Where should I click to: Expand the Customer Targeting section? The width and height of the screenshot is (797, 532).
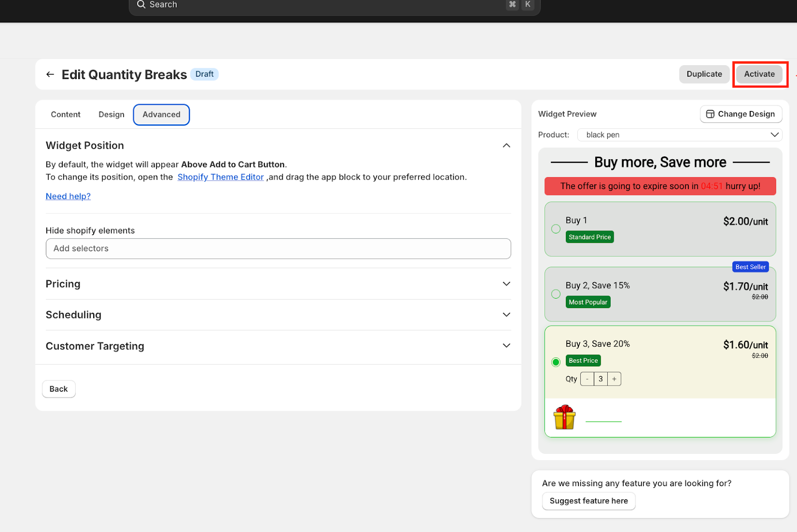[x=506, y=345]
